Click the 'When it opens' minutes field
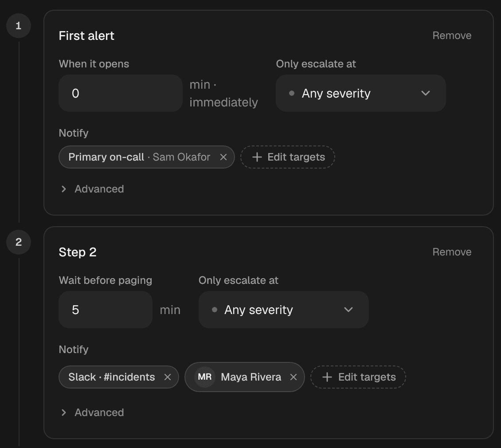 [121, 93]
